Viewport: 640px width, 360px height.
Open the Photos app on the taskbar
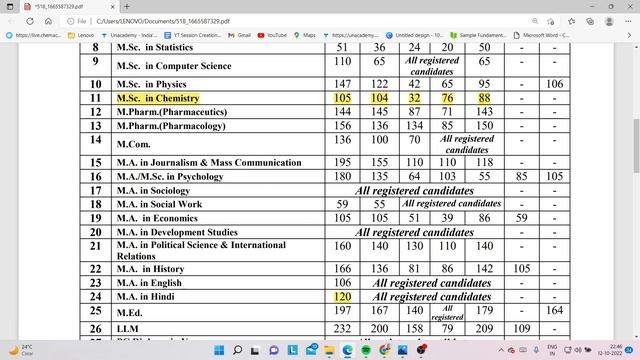coord(402,350)
